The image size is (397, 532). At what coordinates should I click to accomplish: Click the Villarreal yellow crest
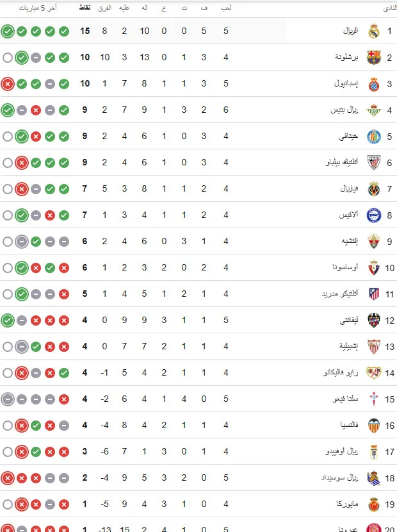pyautogui.click(x=373, y=189)
